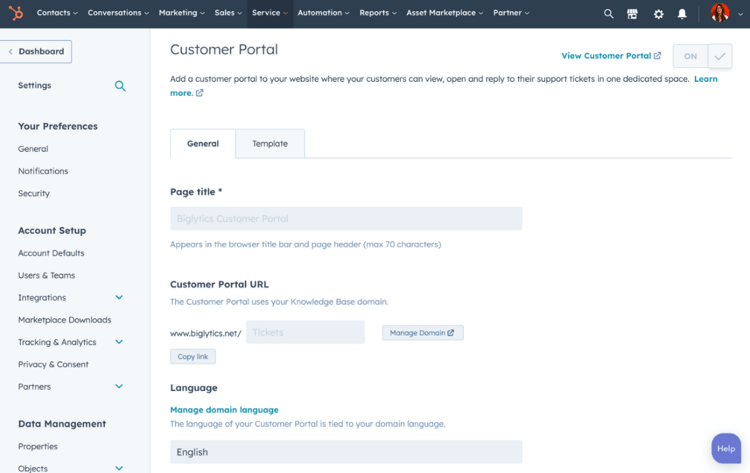This screenshot has height=473, width=750.
Task: Open the Marketing menu
Action: pos(181,13)
